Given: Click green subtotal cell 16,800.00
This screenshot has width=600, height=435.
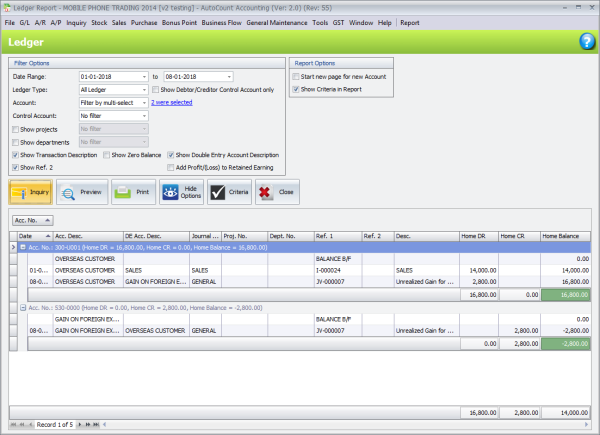Looking at the screenshot, I should tap(565, 295).
